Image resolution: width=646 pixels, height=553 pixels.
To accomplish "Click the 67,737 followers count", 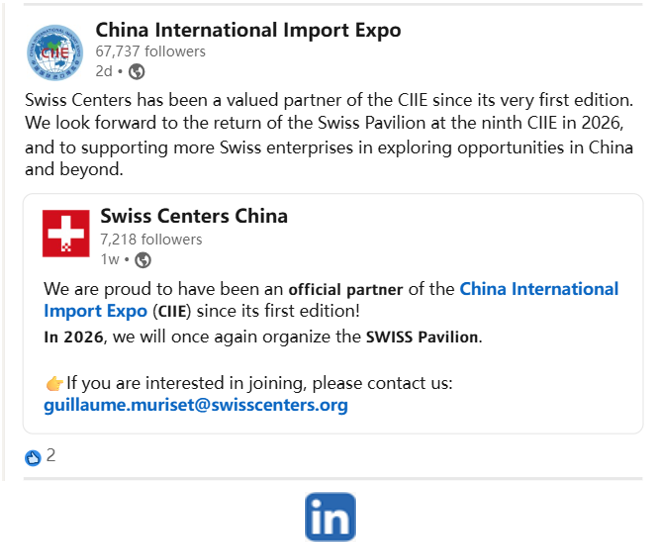I will [x=150, y=51].
